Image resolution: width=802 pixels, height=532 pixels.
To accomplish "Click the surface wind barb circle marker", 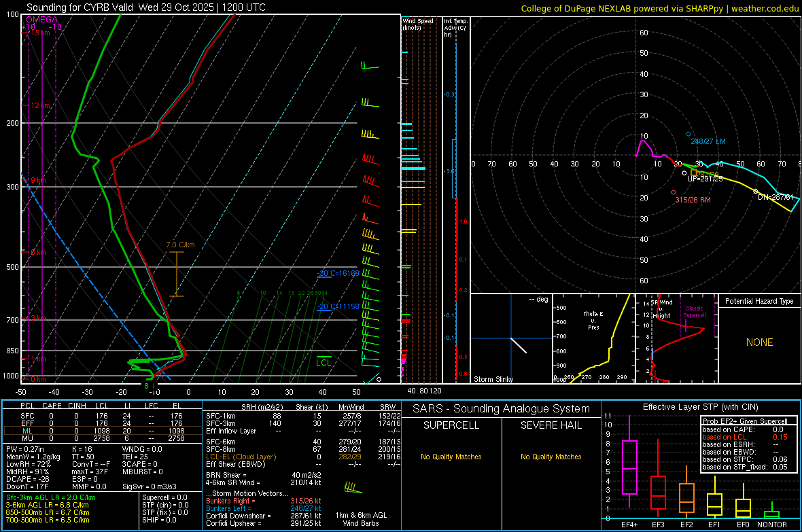I will [x=379, y=379].
